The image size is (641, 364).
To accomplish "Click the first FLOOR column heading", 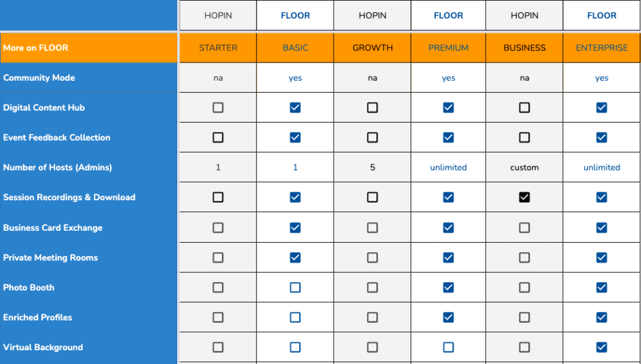I will pyautogui.click(x=295, y=16).
